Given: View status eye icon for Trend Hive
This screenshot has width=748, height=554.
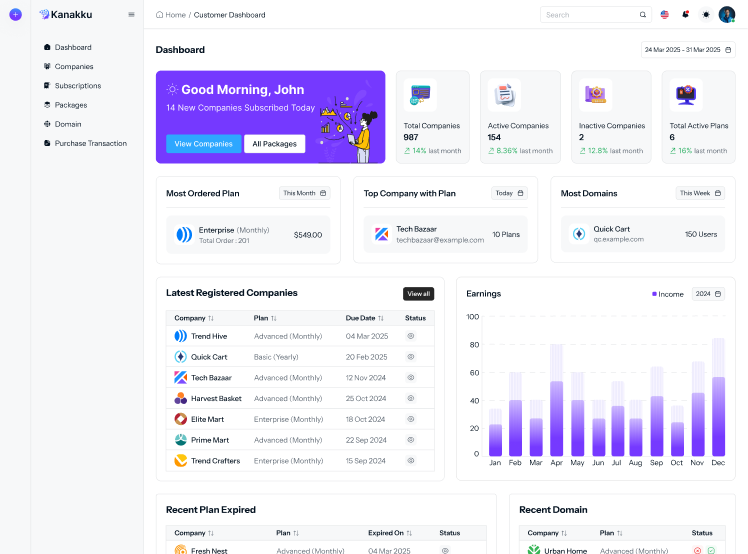Looking at the screenshot, I should (x=410, y=336).
